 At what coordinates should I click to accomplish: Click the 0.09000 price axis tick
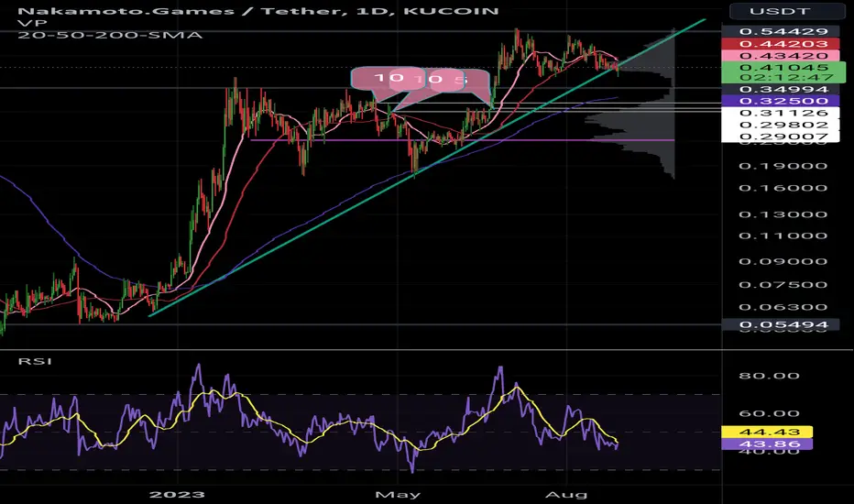783,261
